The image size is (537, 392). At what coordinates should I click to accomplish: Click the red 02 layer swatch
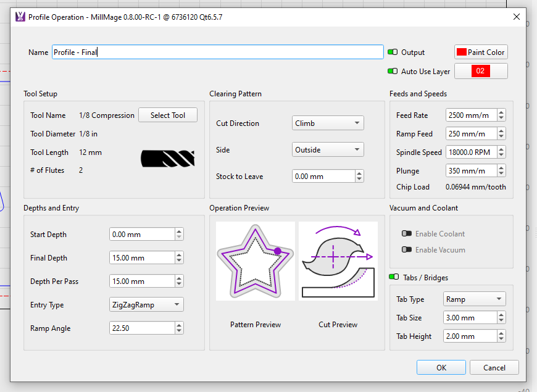point(480,71)
